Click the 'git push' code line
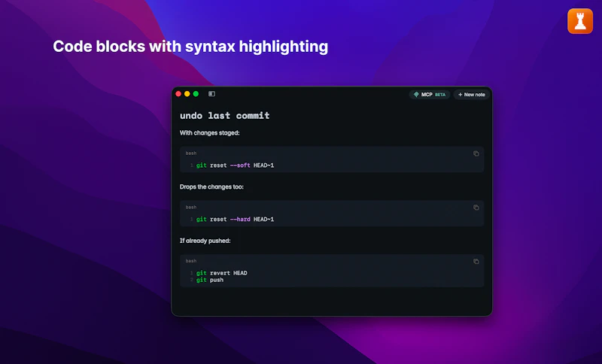Viewport: 602px width, 364px height. point(210,280)
